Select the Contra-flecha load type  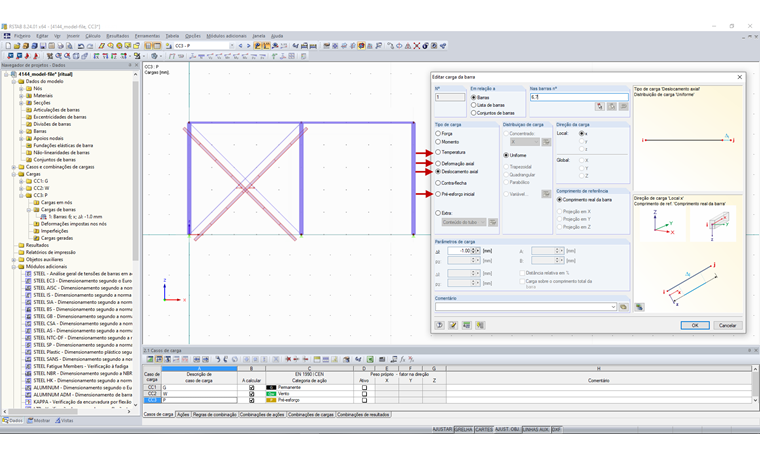click(438, 183)
